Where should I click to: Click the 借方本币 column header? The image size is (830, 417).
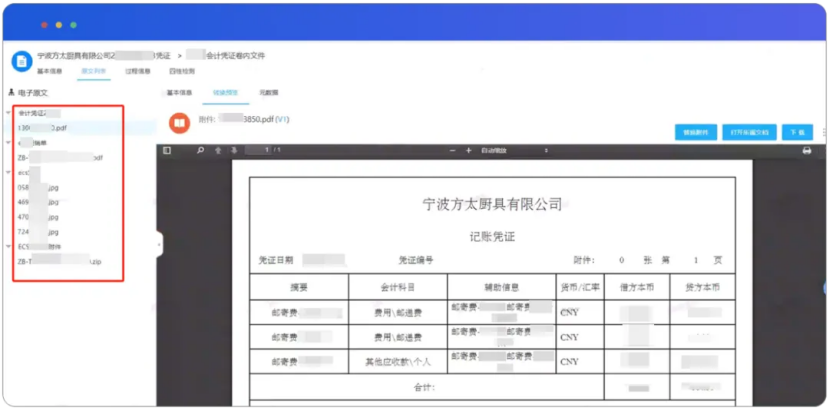[x=637, y=288]
